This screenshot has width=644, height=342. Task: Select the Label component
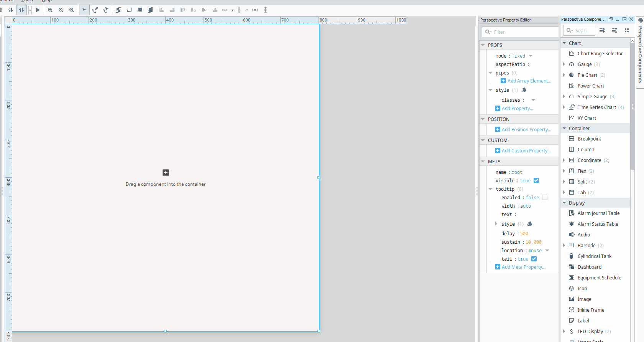pyautogui.click(x=583, y=321)
